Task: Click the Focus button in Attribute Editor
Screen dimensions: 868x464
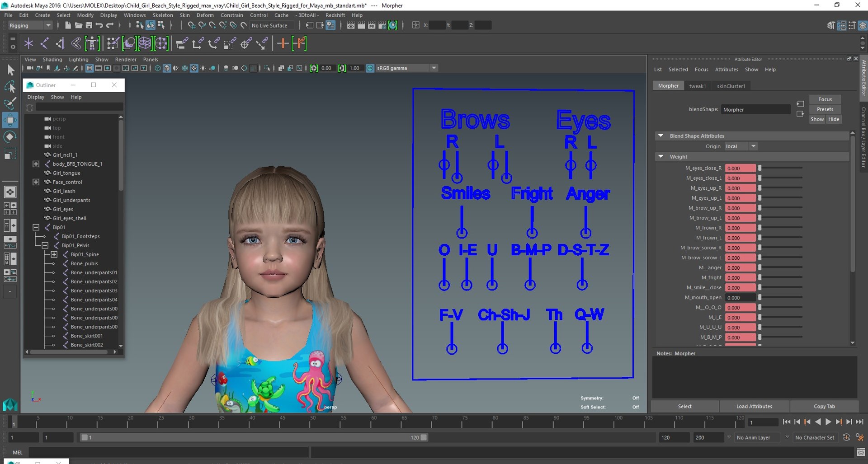Action: tap(825, 99)
